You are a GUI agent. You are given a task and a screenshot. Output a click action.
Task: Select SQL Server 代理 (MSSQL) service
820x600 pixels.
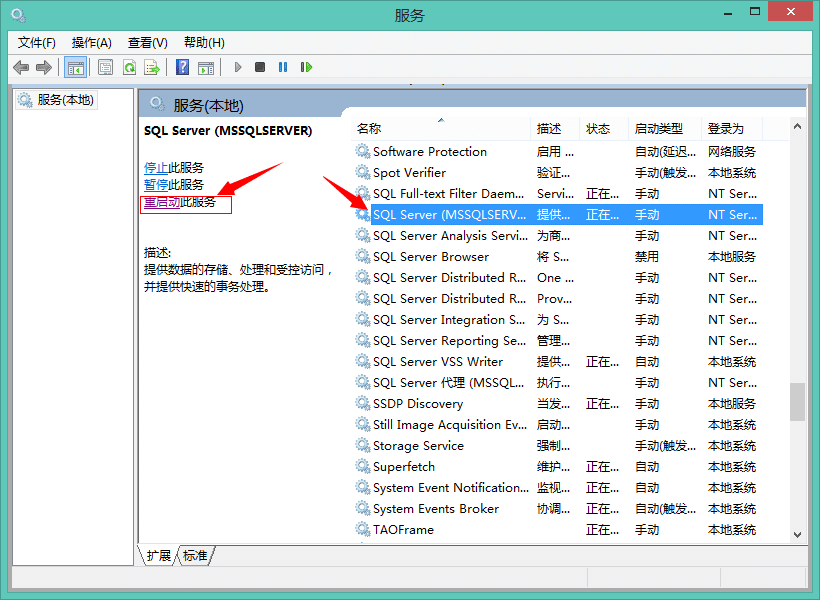coord(559,382)
